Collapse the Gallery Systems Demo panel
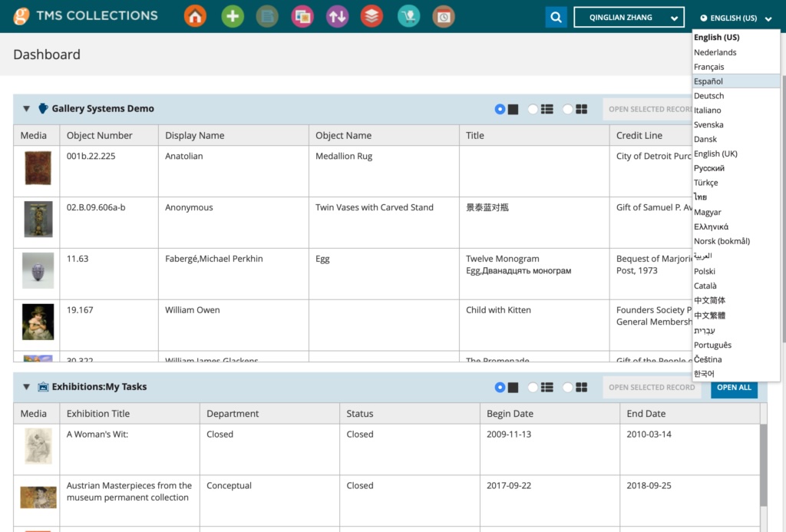The height and width of the screenshot is (532, 786). [27, 109]
